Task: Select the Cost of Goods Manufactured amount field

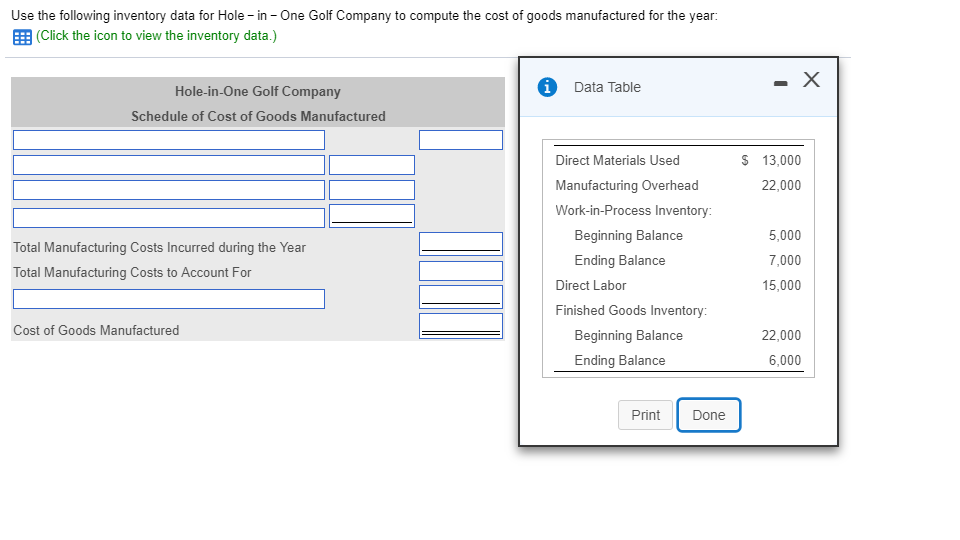Action: [x=461, y=326]
